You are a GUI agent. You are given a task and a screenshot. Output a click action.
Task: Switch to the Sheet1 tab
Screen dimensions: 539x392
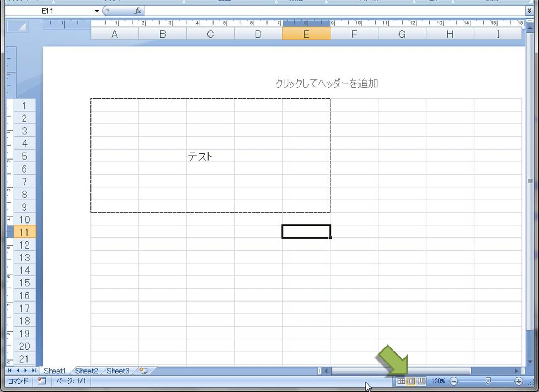54,371
